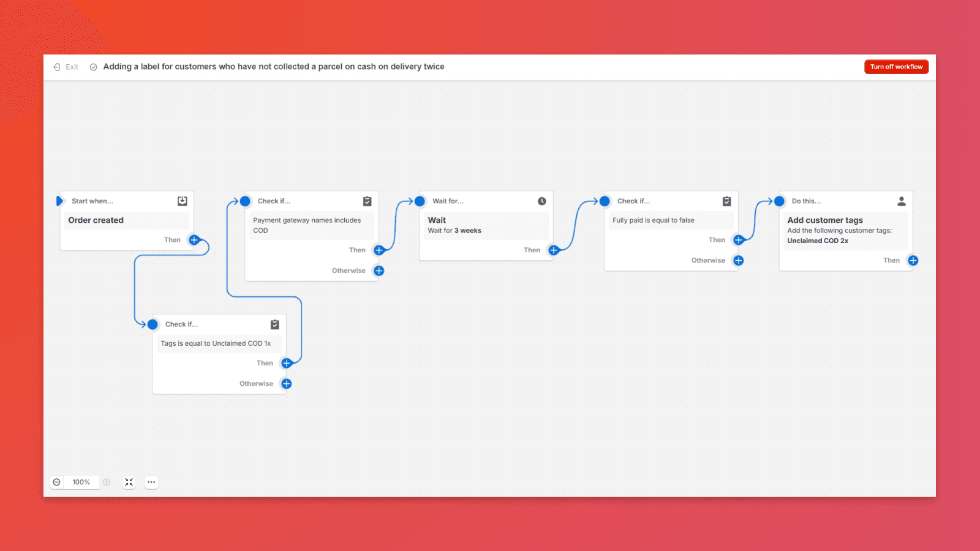Click the workflow status check icon beside title
The width and height of the screenshot is (980, 551).
click(93, 67)
